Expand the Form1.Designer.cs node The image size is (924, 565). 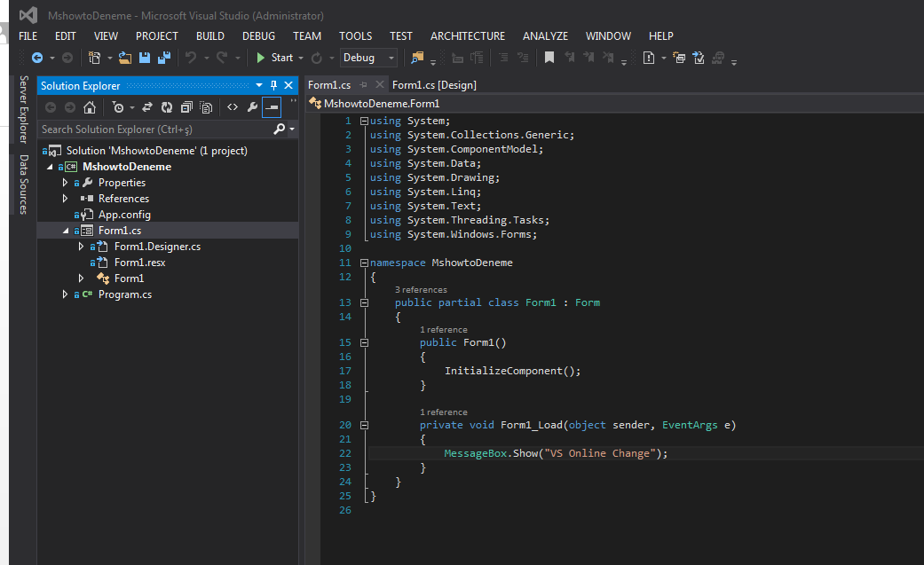81,247
